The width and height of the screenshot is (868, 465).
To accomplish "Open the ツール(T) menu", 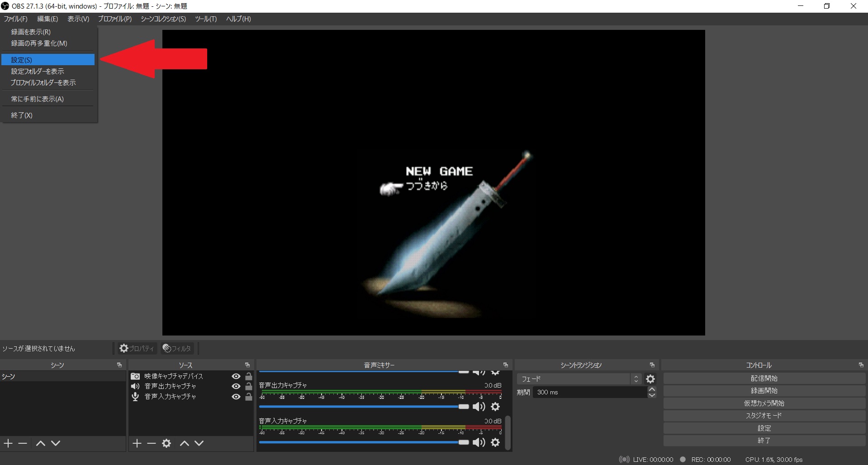I will click(x=206, y=19).
